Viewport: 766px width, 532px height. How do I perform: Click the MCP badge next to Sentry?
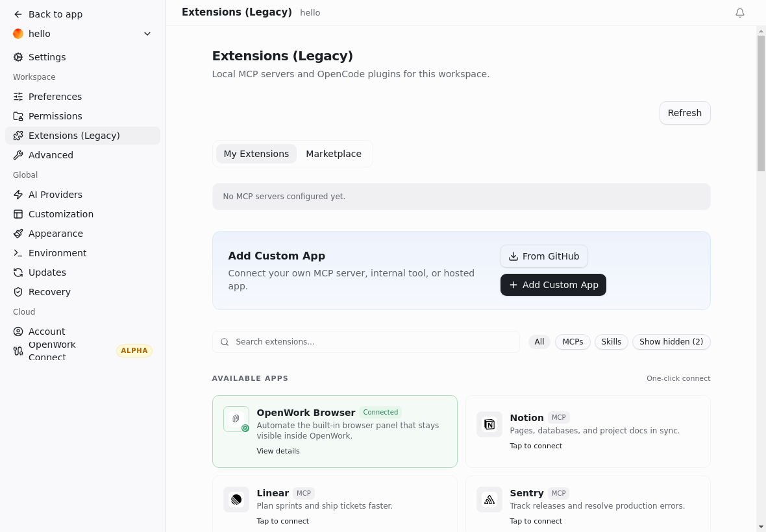coord(558,493)
